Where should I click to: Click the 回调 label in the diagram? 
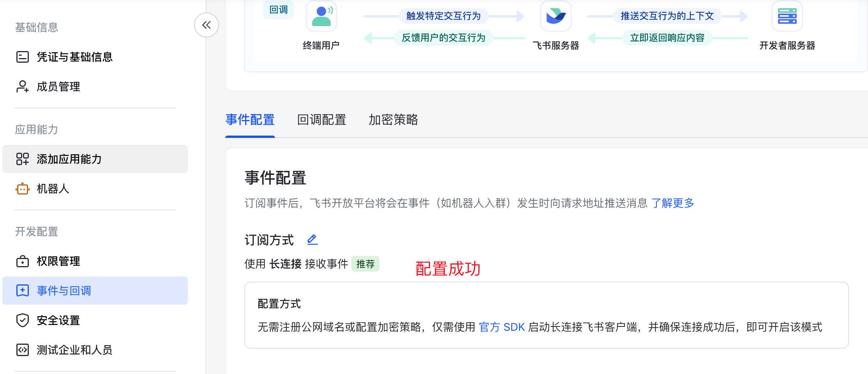point(279,10)
